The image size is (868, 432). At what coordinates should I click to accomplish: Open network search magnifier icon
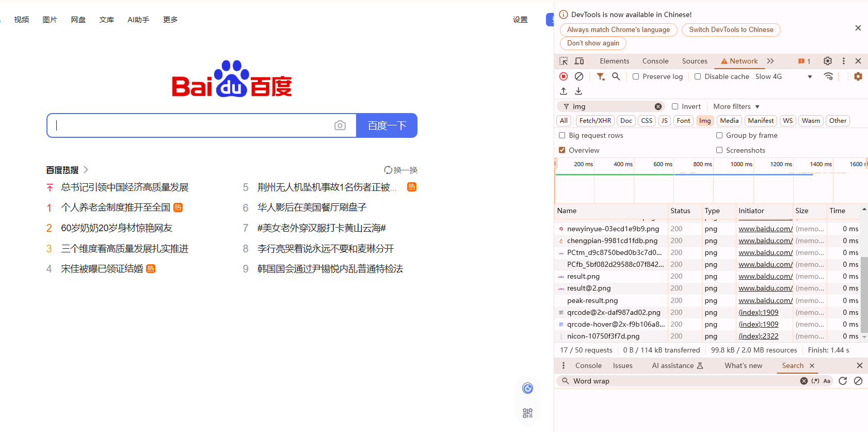point(616,76)
